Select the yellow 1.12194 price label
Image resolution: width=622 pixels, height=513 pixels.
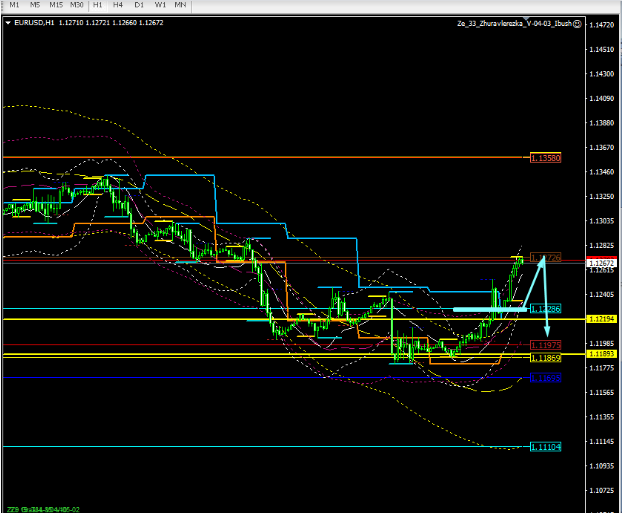[602, 318]
